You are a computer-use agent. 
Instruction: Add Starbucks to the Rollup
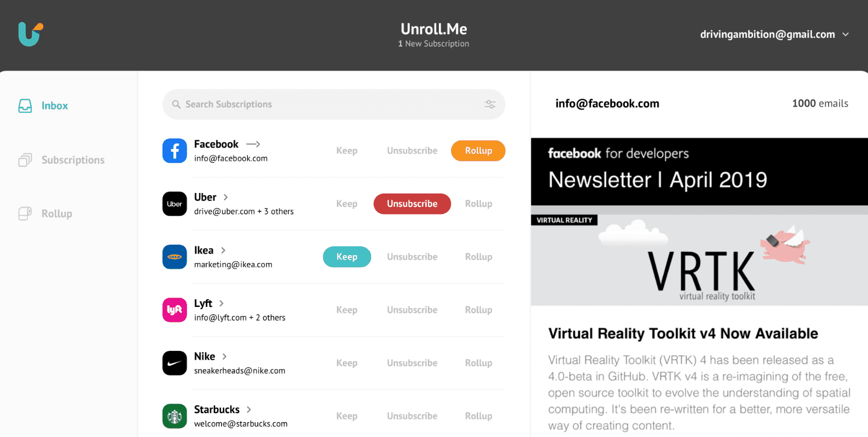(x=479, y=416)
